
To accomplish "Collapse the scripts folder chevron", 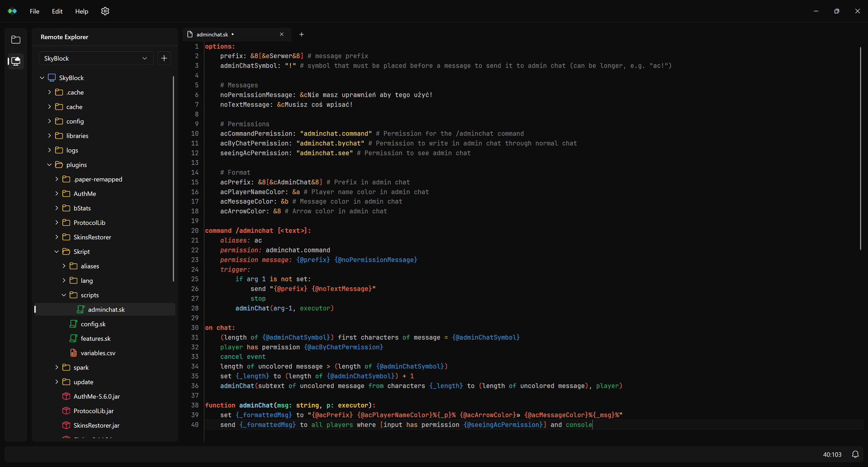I will (x=64, y=295).
